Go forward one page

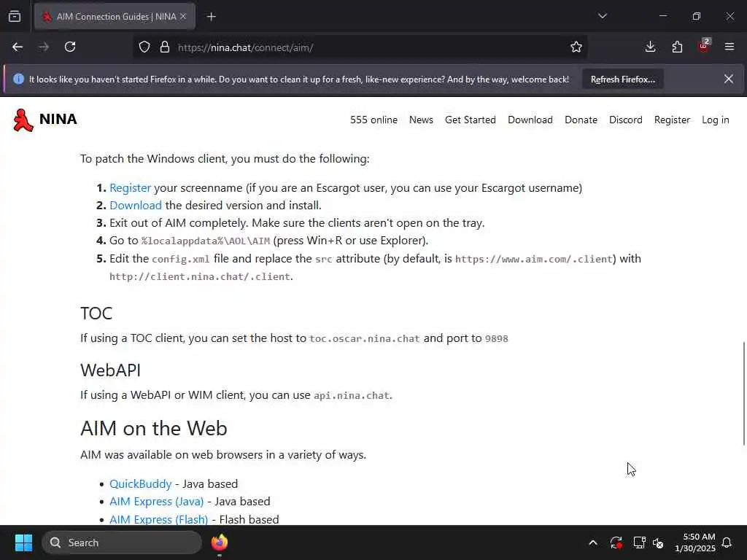44,47
